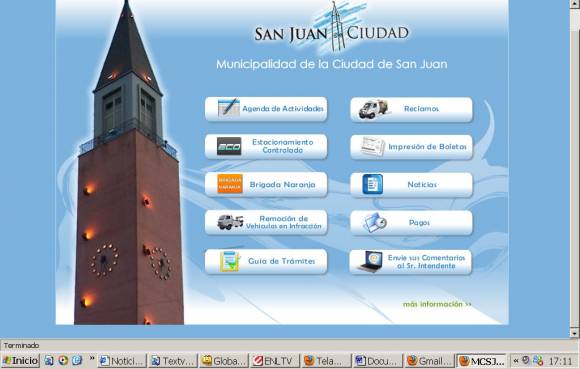
Task: Open Agenda de Actividades via its calendar icon
Action: [229, 108]
